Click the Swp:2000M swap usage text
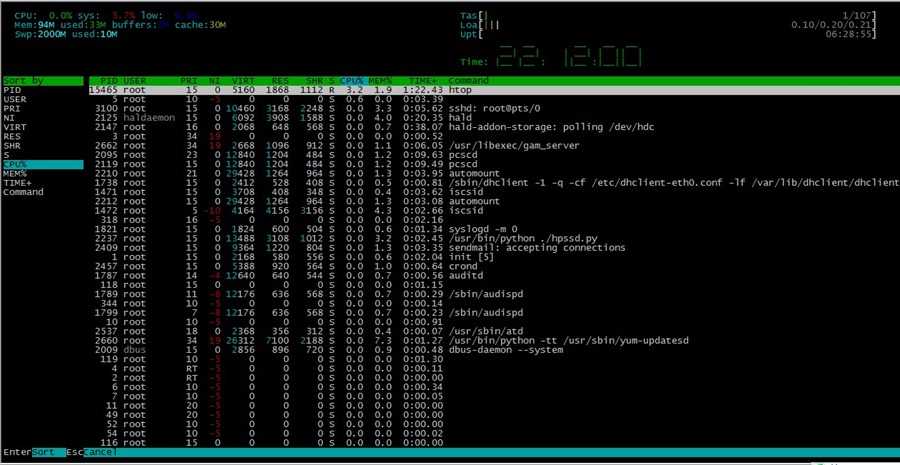Image resolution: width=900 pixels, height=465 pixels. 66,34
